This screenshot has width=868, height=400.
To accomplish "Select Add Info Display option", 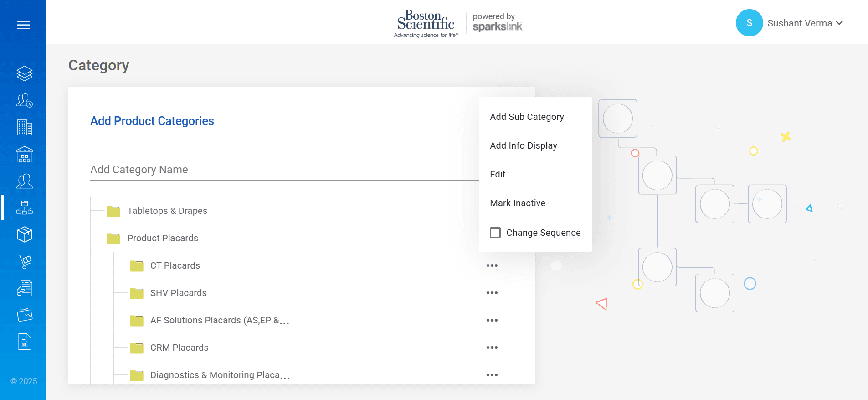I will (x=524, y=145).
